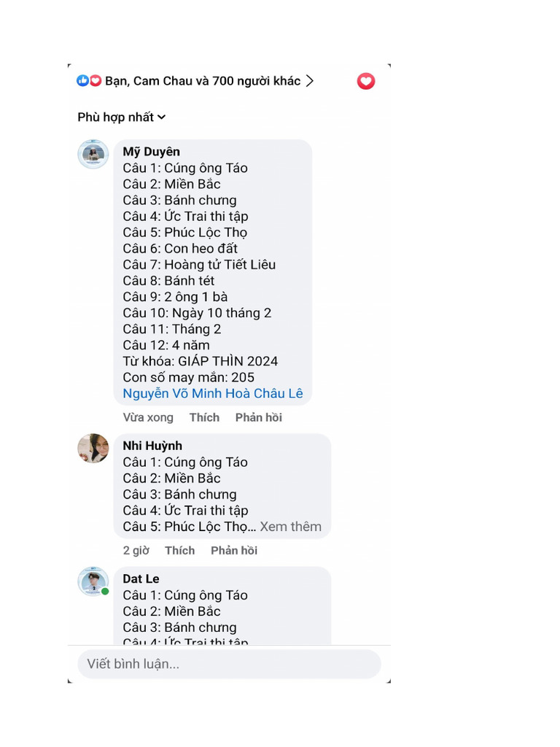Click the Mỹ Duyên commenter name
Viewport: 560px width, 747px height.
click(x=151, y=152)
